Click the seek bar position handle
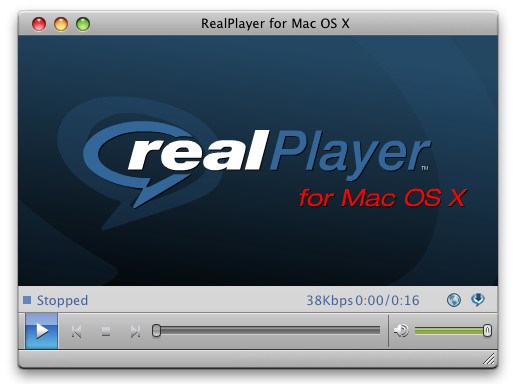 coord(156,331)
